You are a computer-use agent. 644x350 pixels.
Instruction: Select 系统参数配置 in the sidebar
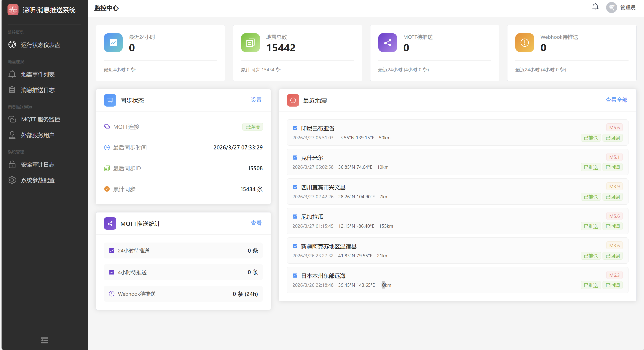point(38,180)
